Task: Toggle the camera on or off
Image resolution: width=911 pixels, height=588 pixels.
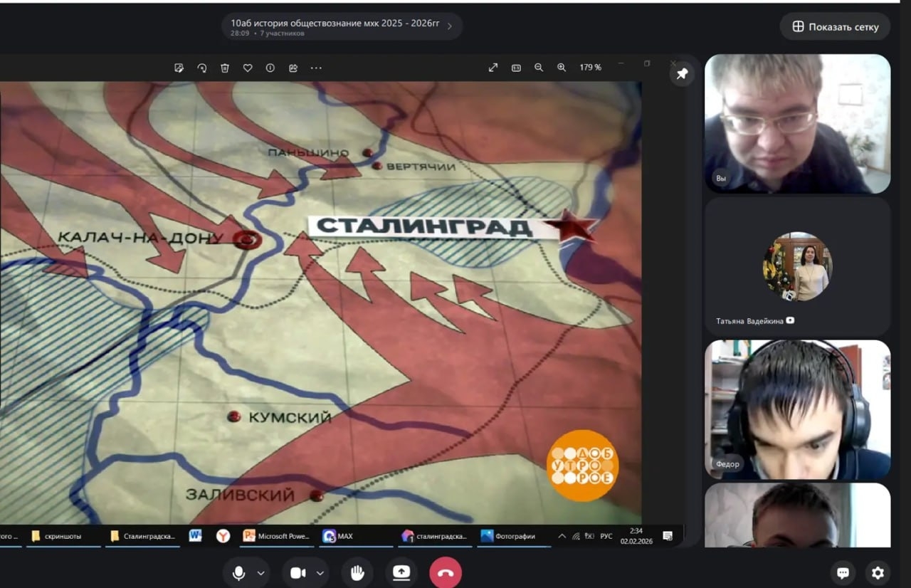Action: (x=298, y=573)
